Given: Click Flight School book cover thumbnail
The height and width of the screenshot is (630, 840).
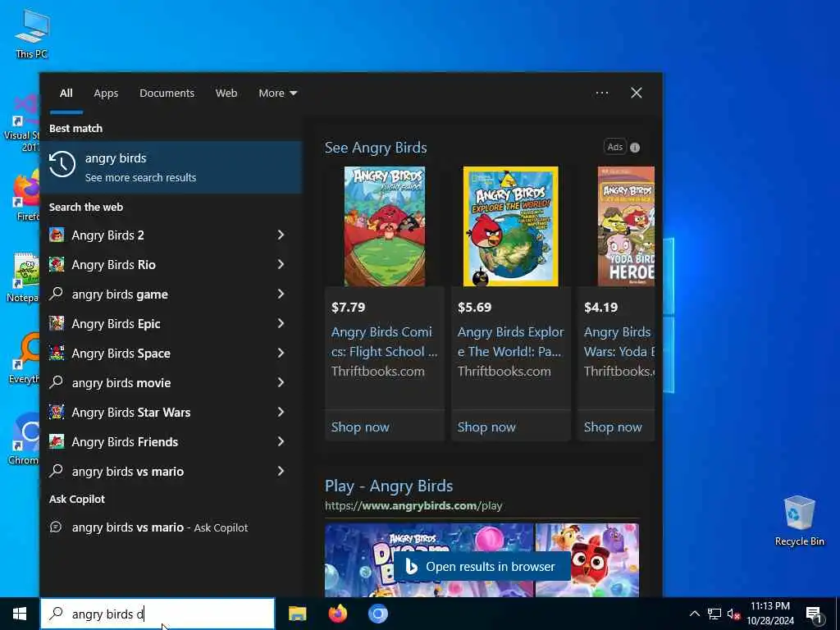Looking at the screenshot, I should click(x=385, y=226).
